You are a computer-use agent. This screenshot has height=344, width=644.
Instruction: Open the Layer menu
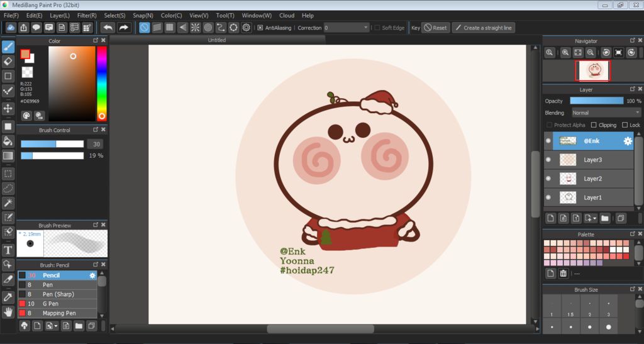coord(60,16)
